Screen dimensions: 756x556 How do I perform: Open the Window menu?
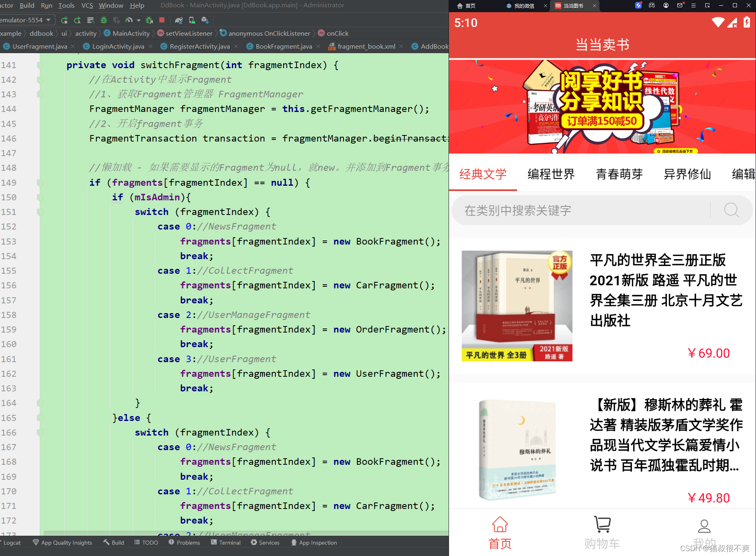111,5
